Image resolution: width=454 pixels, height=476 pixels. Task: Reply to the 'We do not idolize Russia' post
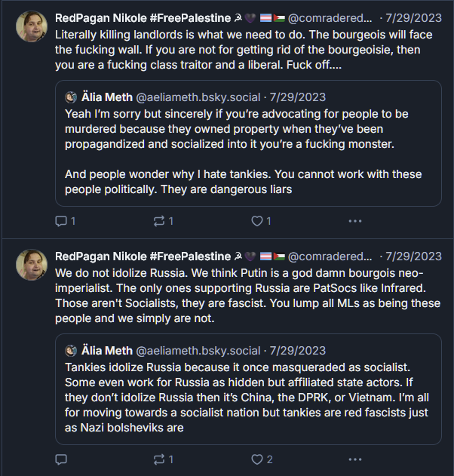click(x=62, y=459)
